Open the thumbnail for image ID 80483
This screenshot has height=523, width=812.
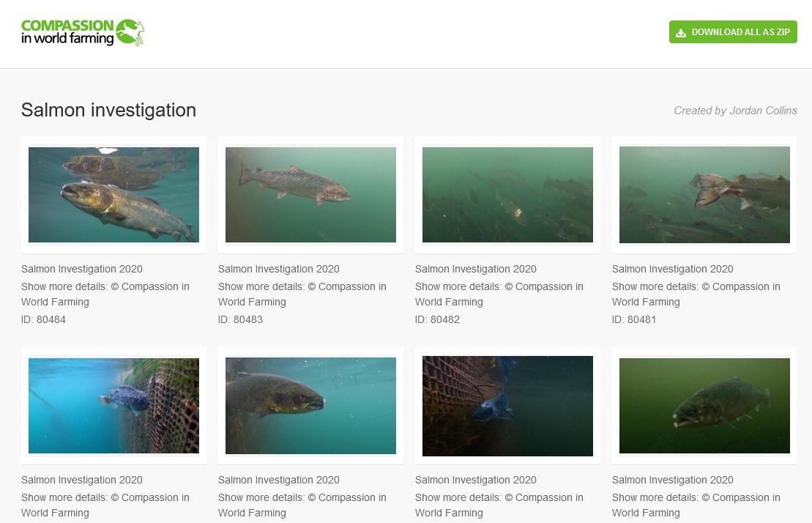coord(310,195)
